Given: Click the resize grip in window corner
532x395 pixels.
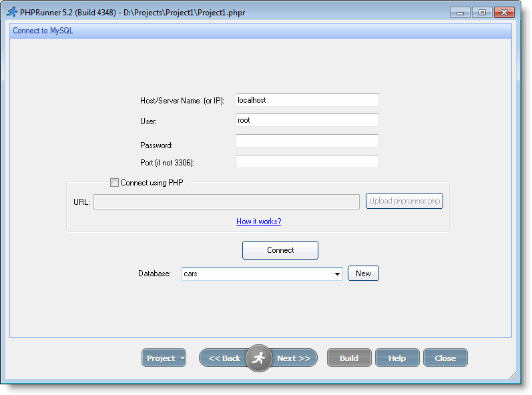Looking at the screenshot, I should click(513, 375).
